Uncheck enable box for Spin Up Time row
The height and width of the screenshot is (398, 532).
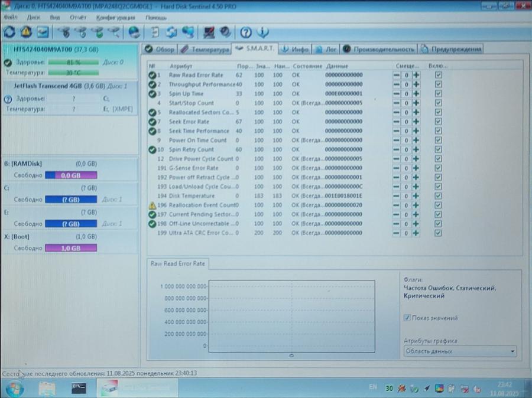coord(438,94)
